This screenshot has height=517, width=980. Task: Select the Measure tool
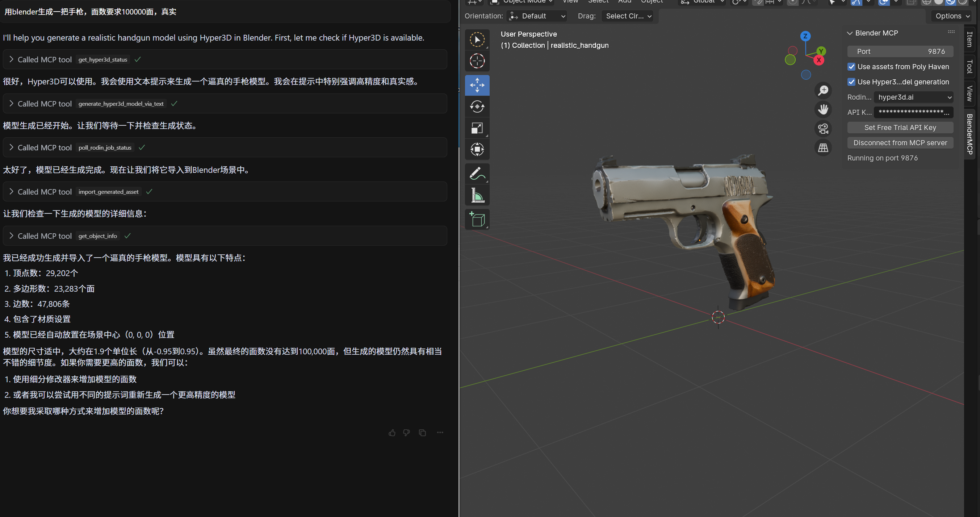click(x=477, y=196)
